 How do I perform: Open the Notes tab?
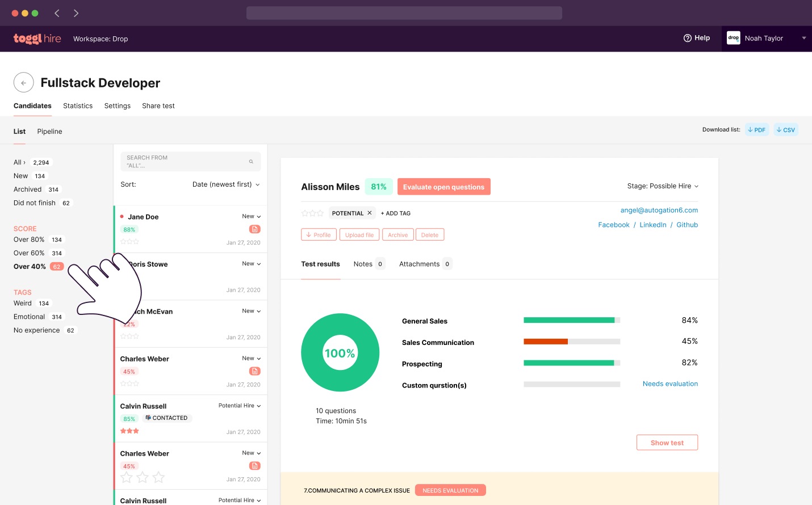coord(369,264)
